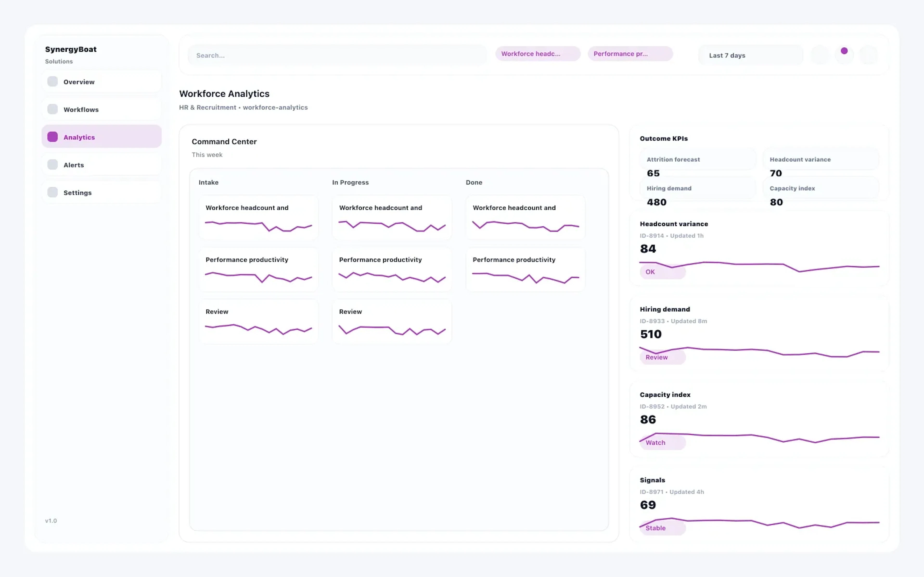Click the Watch badge on Capacity index
This screenshot has width=924, height=577.
pos(662,442)
